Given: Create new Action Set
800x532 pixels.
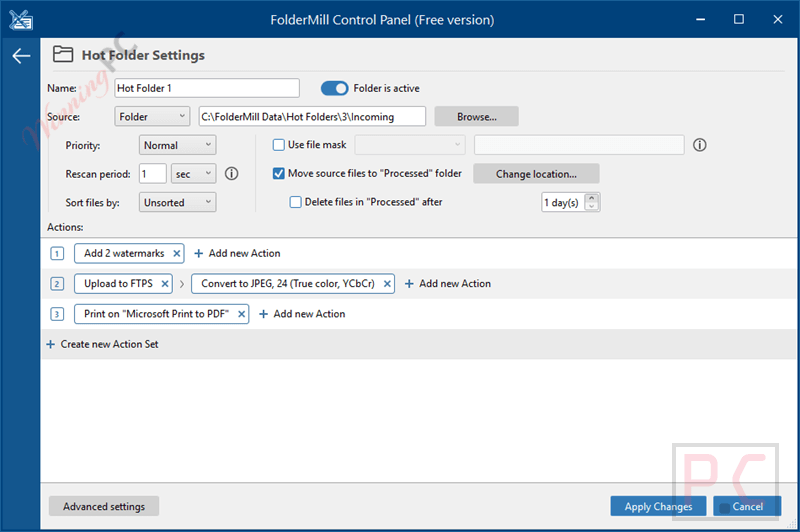Looking at the screenshot, I should tap(102, 344).
